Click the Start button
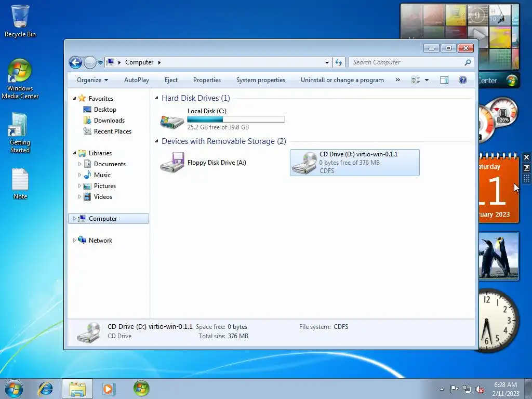Viewport: 532px width, 399px height. tap(14, 389)
